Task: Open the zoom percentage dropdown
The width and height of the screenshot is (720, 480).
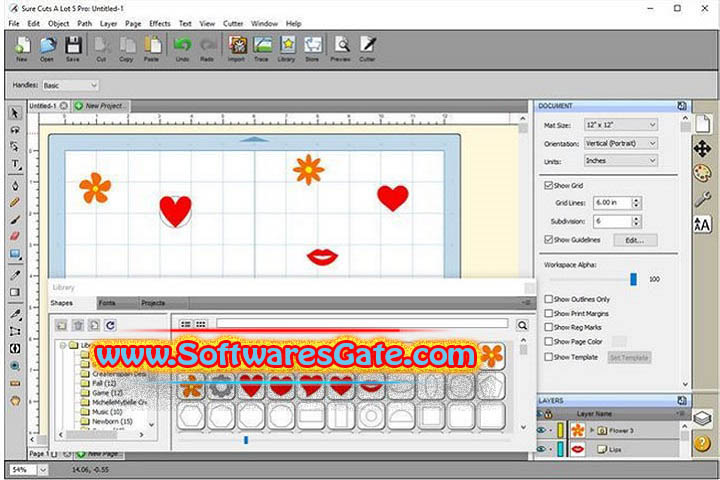Action: (x=43, y=470)
